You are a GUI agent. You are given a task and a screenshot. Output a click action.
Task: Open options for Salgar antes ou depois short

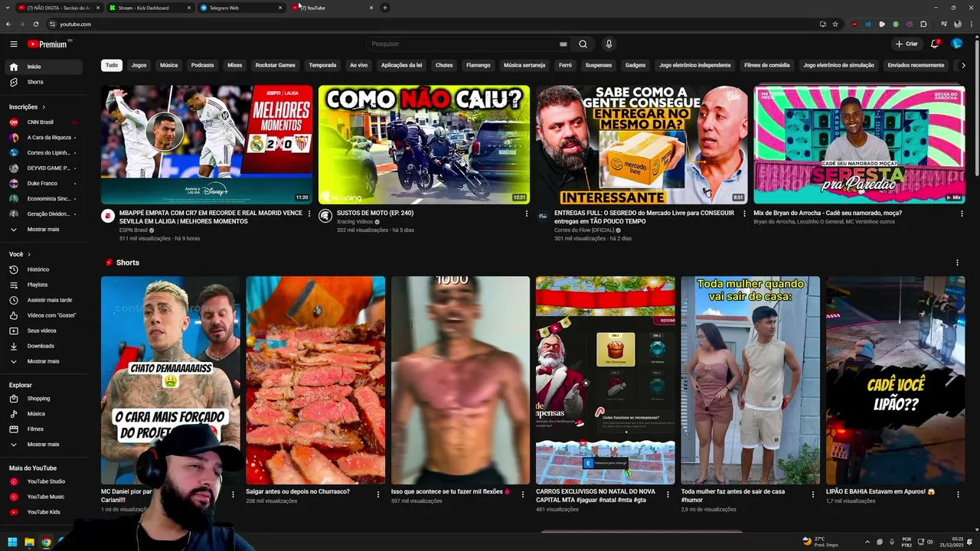click(378, 494)
